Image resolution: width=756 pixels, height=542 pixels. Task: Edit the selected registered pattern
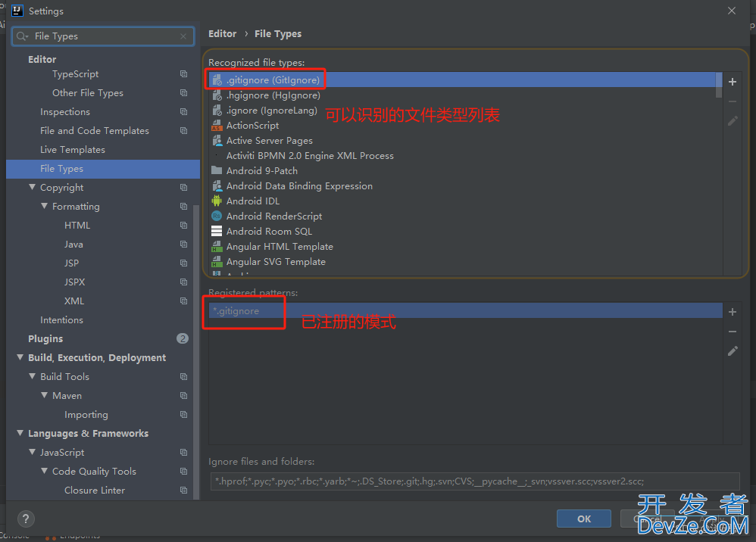click(733, 351)
